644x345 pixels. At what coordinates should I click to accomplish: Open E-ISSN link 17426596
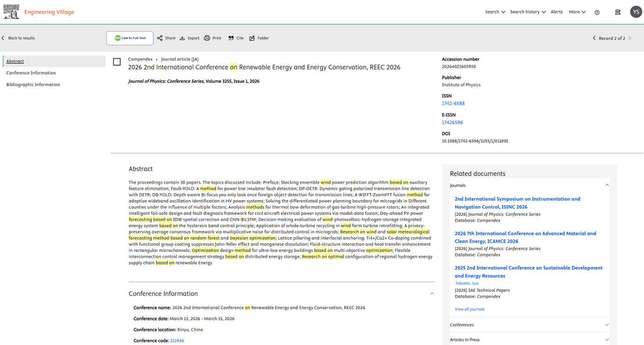(452, 123)
